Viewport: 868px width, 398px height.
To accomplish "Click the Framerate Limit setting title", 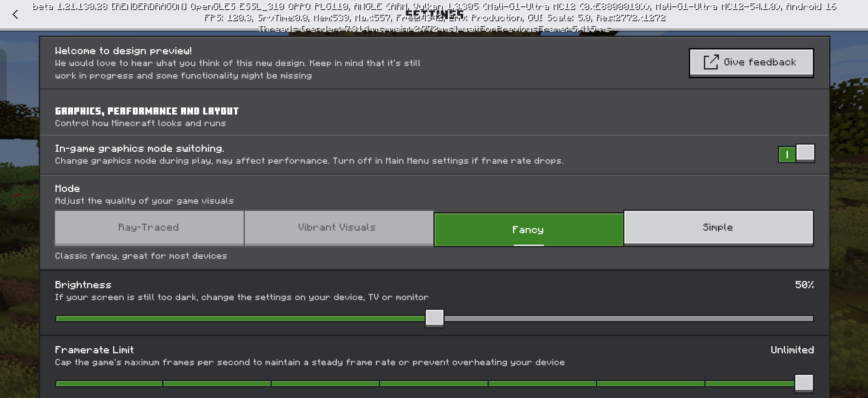I will [x=94, y=350].
